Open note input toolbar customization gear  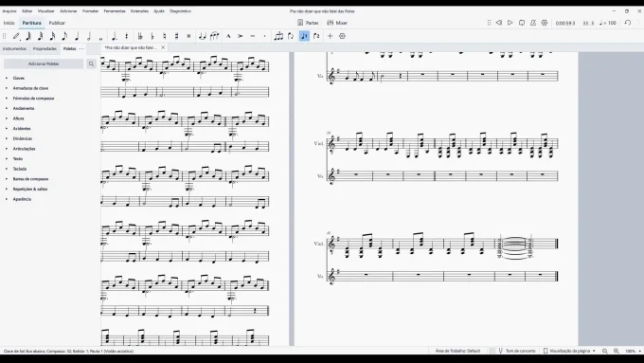click(342, 36)
